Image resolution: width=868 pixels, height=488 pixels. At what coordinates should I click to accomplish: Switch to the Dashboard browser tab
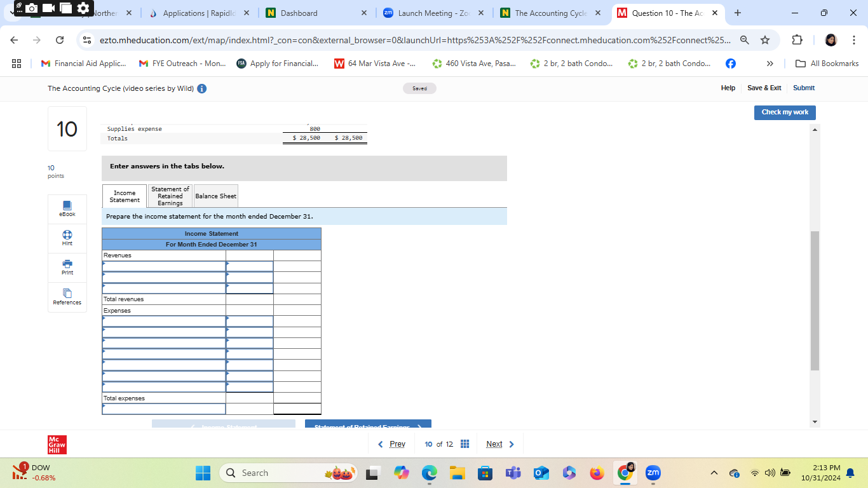coord(316,13)
